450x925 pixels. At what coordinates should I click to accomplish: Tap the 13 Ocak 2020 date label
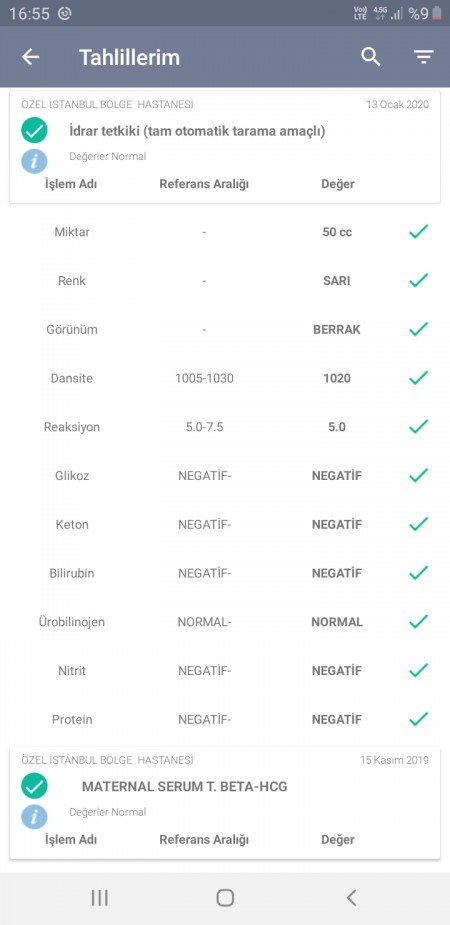coord(398,104)
